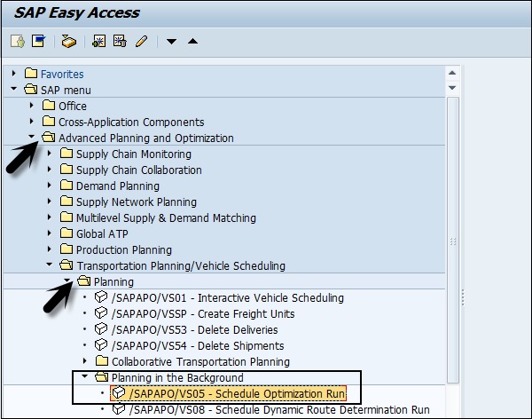Click the VS54 transaction cube icon

101,345
